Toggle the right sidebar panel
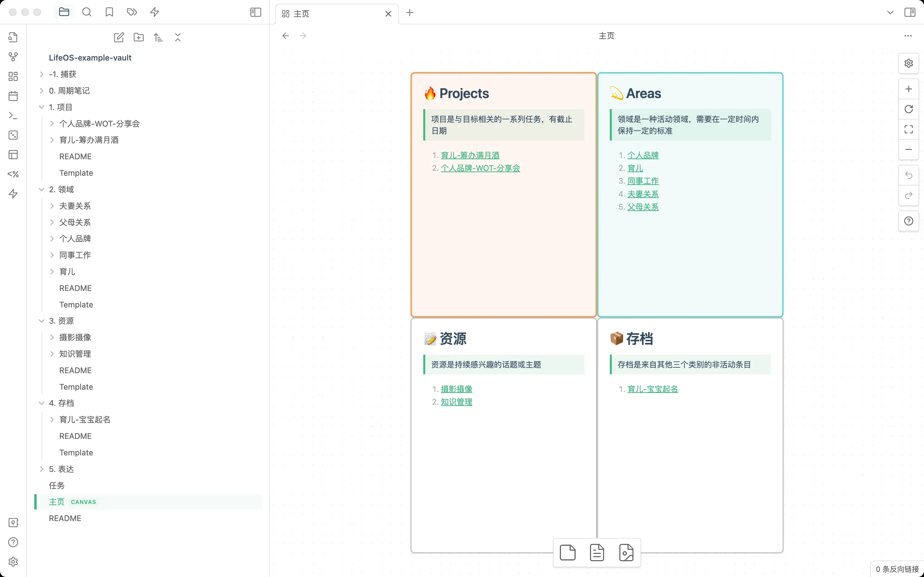 coord(910,12)
